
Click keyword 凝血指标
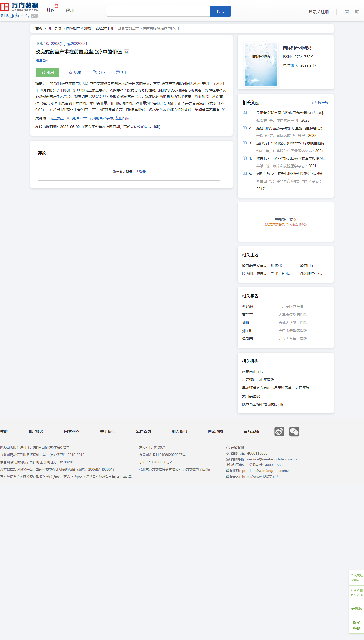pyautogui.click(x=122, y=118)
